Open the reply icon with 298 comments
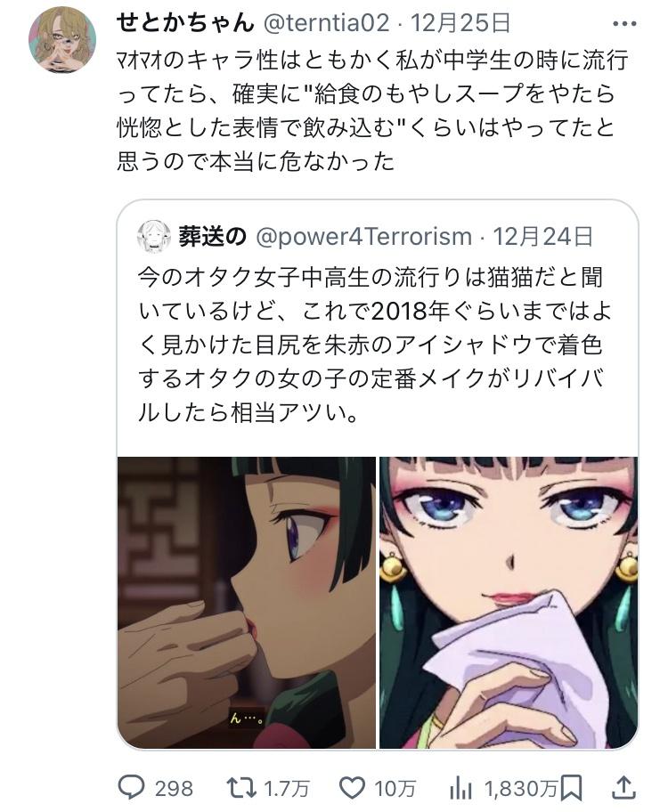 [131, 788]
